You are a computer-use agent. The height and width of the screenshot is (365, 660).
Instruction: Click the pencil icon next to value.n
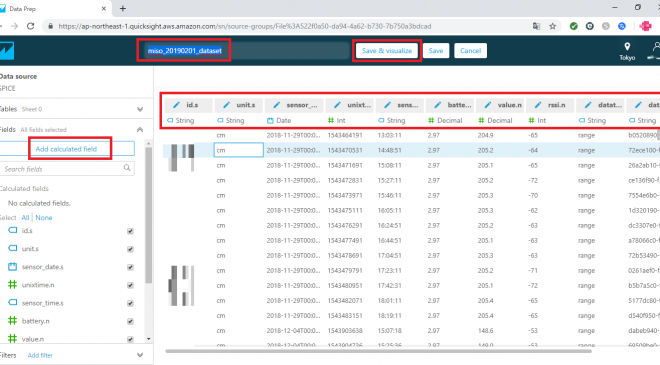tap(487, 105)
